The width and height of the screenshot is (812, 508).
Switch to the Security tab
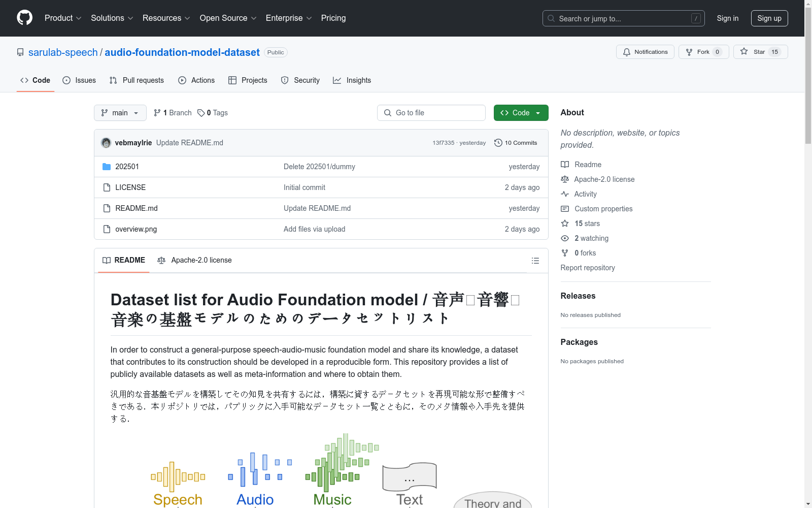[300, 80]
